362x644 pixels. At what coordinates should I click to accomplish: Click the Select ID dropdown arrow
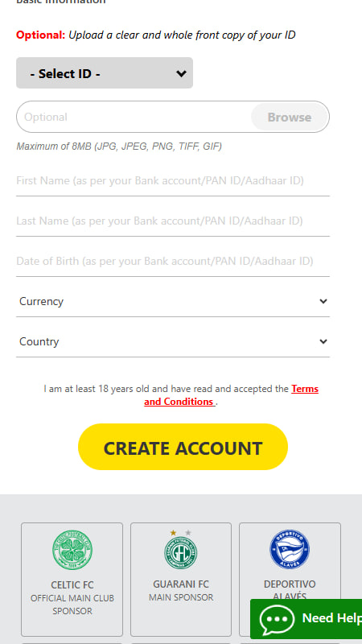coord(181,73)
